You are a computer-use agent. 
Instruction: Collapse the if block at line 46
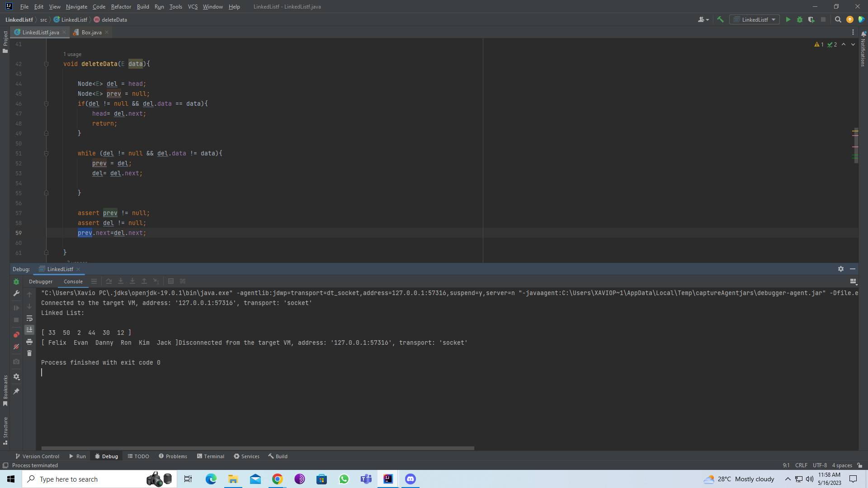(x=46, y=104)
